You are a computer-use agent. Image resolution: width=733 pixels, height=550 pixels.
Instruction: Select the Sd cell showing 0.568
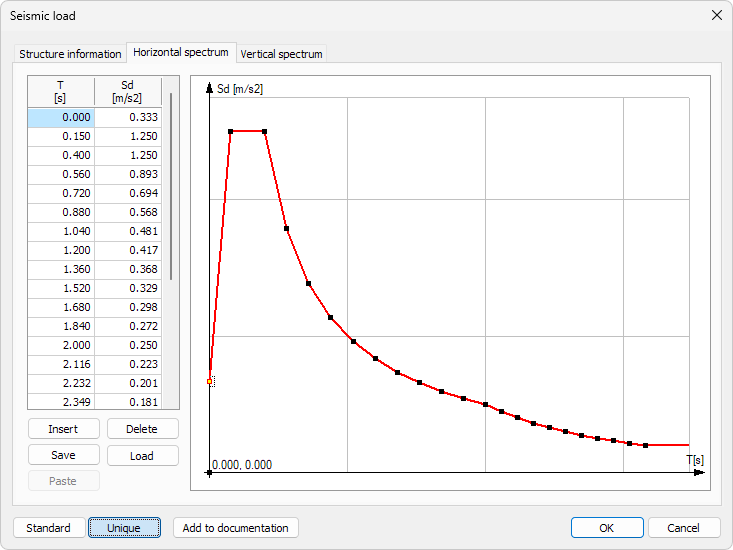click(x=128, y=213)
